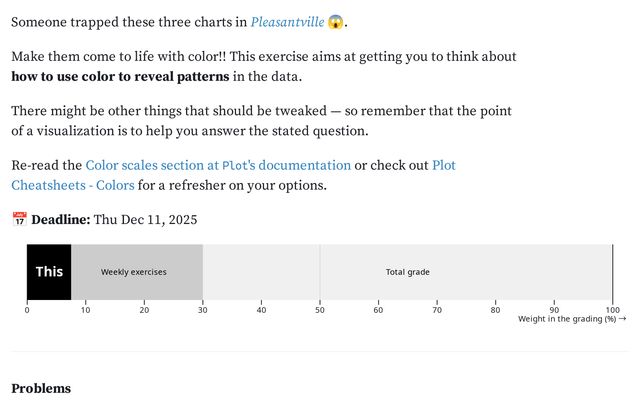This screenshot has width=640, height=400.
Task: Click the axis tick labeled 100
Action: 612,310
